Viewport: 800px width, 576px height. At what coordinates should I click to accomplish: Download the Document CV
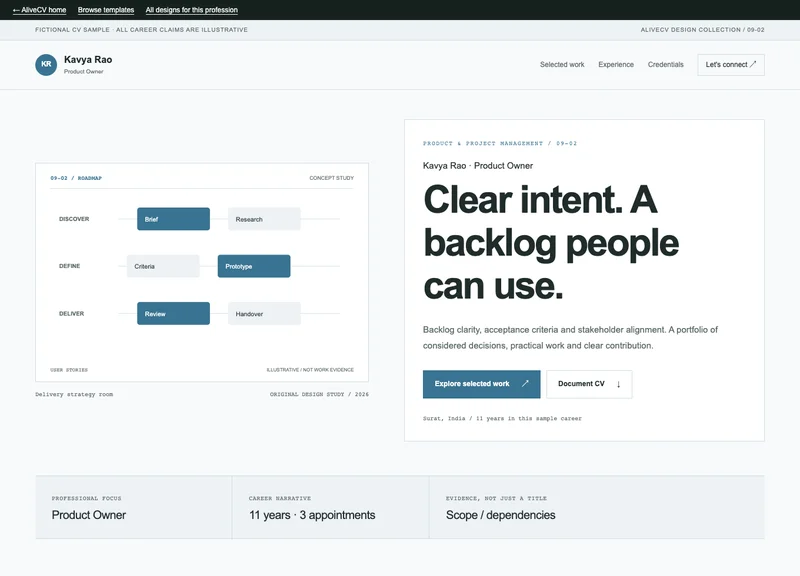(x=589, y=384)
